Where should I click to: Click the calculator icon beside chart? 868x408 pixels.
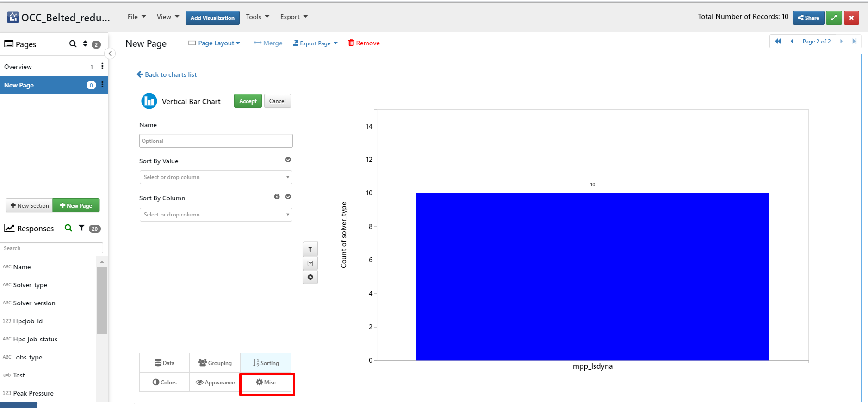[x=310, y=263]
